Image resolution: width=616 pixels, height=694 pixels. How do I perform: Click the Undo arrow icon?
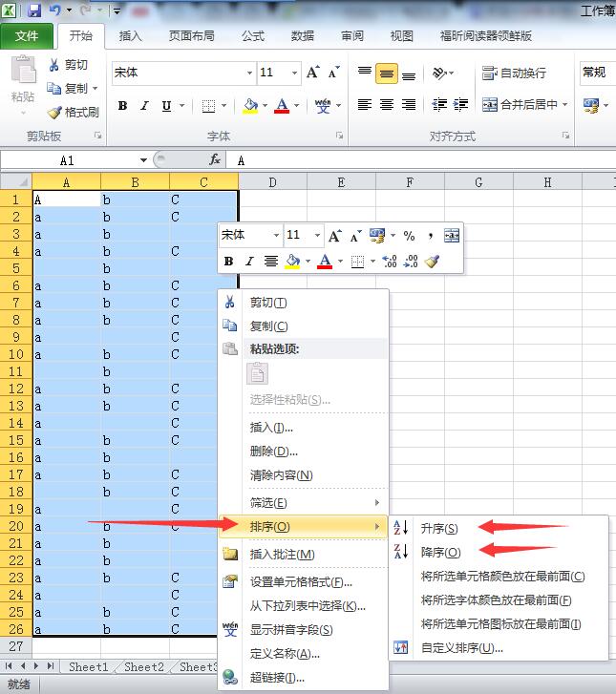pyautogui.click(x=54, y=10)
